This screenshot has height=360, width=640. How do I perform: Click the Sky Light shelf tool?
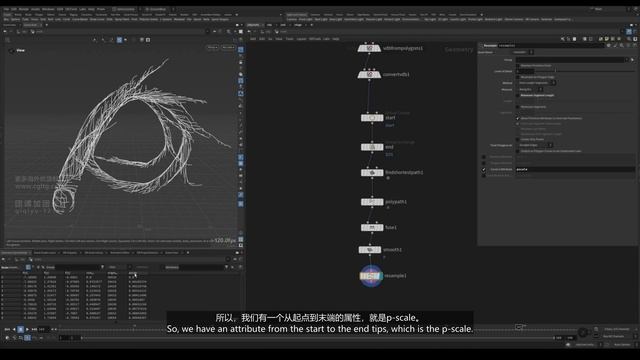(x=430, y=19)
